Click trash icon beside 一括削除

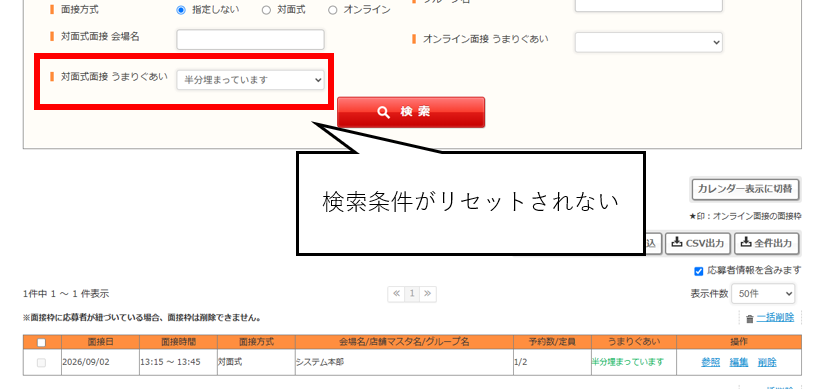pyautogui.click(x=750, y=318)
